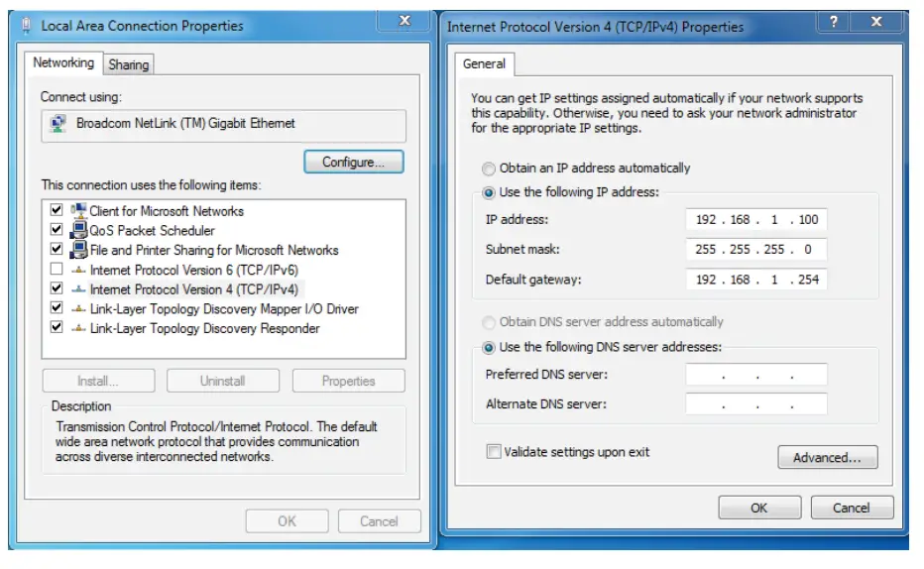Toggle Link-Layer Topology Discovery Responder checkbox
The height and width of the screenshot is (569, 924).
(57, 327)
